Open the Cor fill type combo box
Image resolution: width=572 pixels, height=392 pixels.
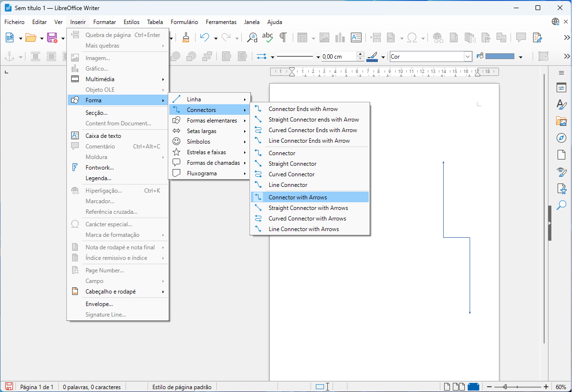[x=431, y=57]
